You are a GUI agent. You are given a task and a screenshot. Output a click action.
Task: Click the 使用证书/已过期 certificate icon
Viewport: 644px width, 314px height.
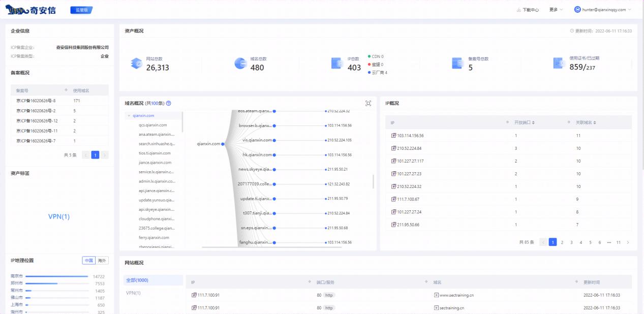coord(560,63)
